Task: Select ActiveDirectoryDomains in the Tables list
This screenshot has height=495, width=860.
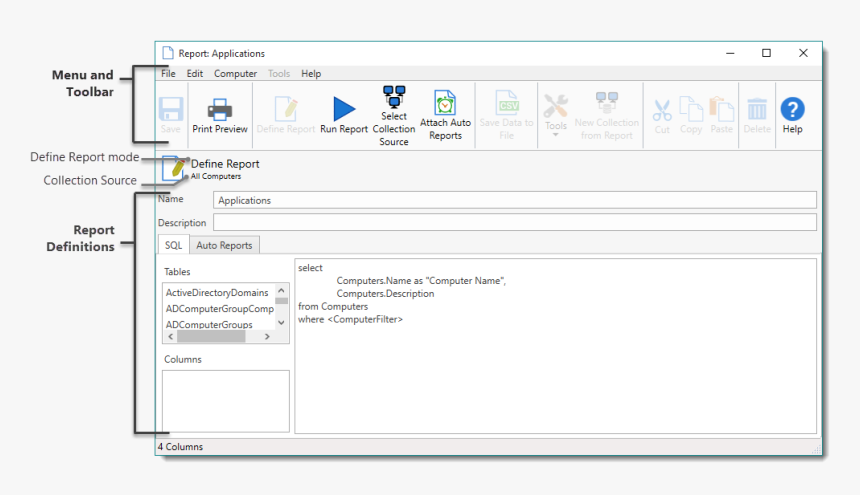Action: (217, 293)
